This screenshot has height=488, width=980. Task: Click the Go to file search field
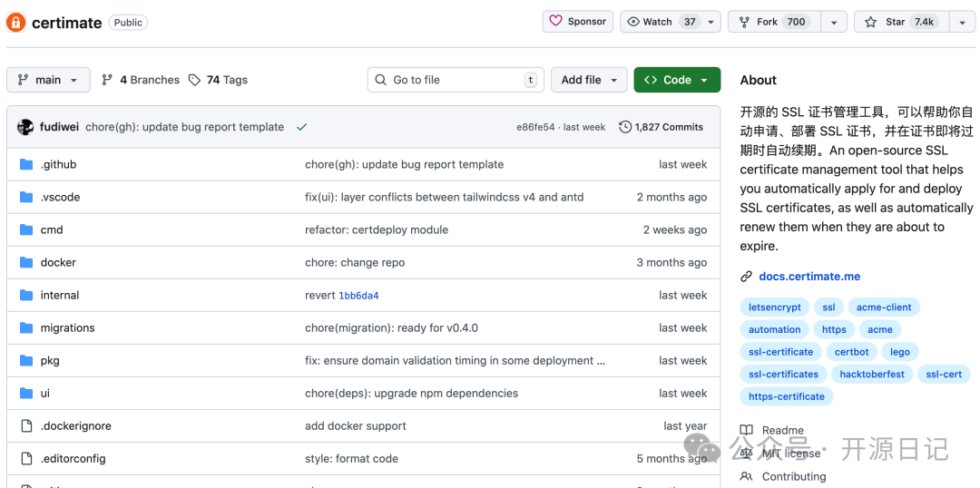(x=456, y=80)
